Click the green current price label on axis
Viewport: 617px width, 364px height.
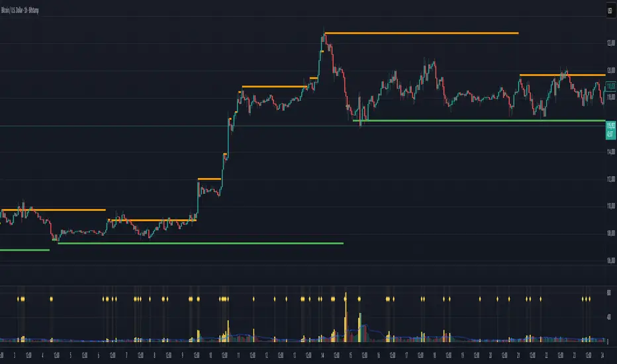tap(610, 130)
